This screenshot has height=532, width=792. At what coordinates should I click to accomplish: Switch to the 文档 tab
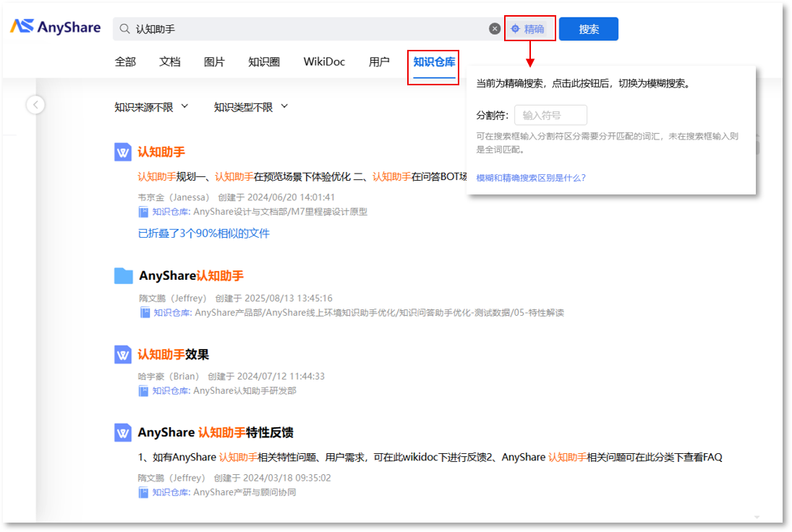point(170,61)
